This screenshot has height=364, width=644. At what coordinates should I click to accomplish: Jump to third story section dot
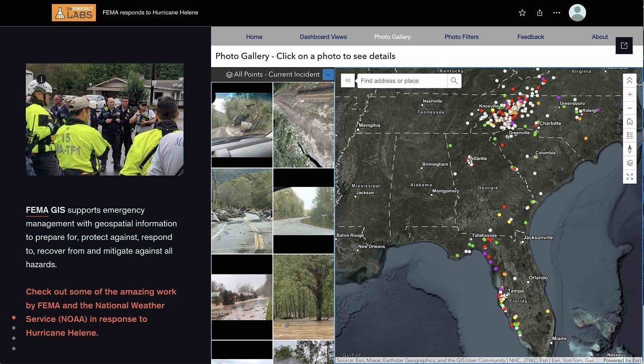[x=14, y=338]
